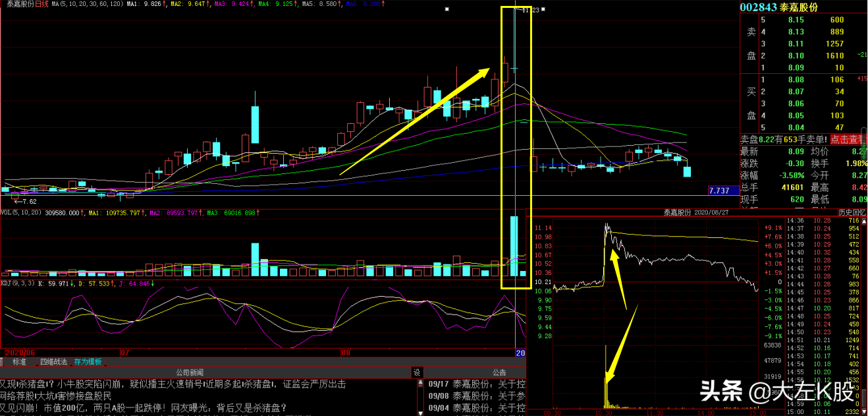Select sell level 1 price 8.09
868x416 pixels.
[796, 67]
